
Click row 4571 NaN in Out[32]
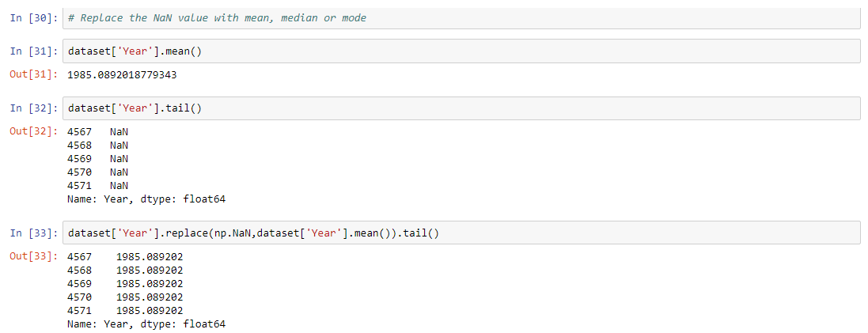98,185
